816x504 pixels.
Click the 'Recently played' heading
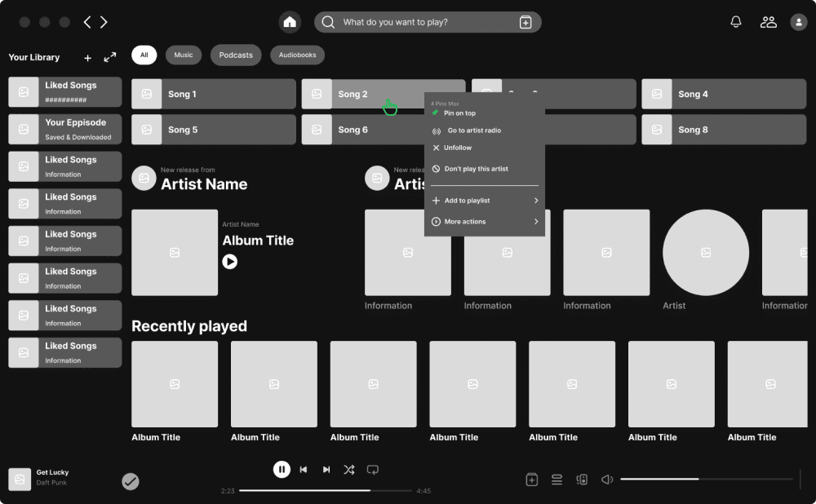click(189, 326)
